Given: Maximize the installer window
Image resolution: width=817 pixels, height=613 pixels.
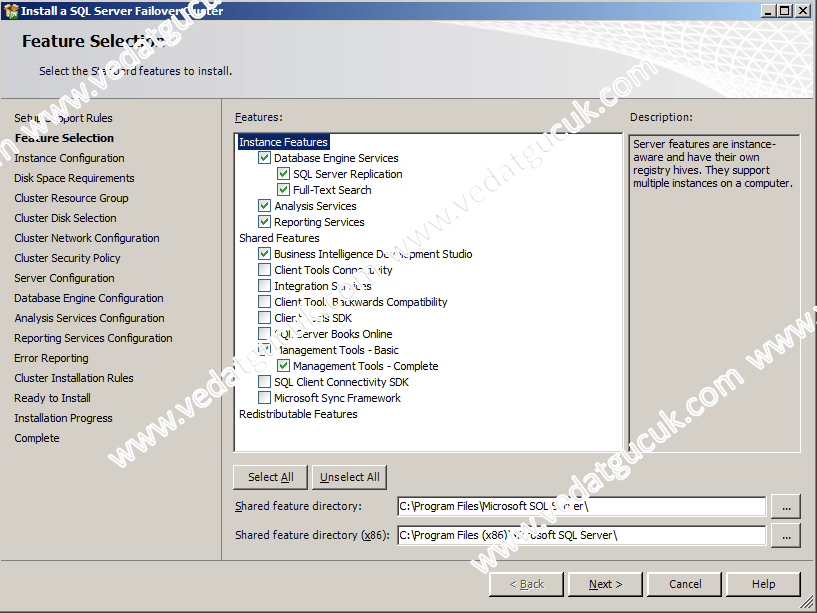Looking at the screenshot, I should pyautogui.click(x=784, y=10).
